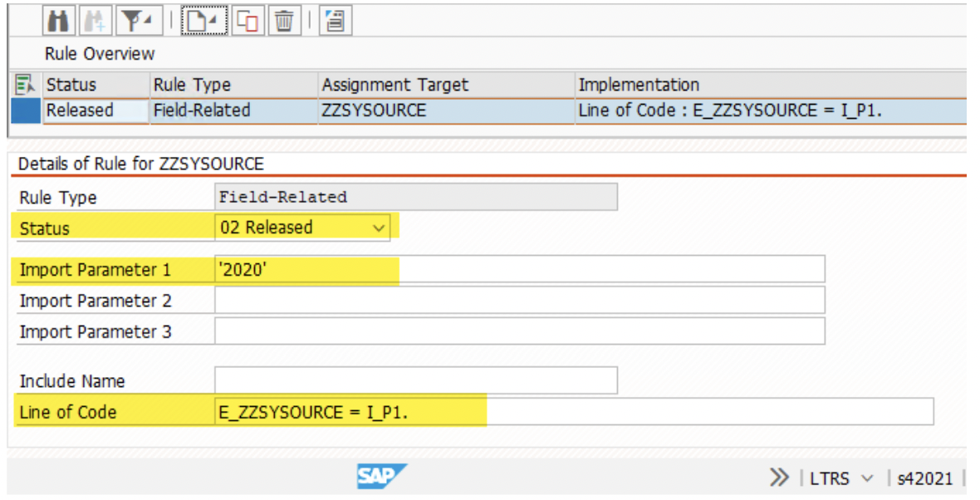
Task: Open the LTRS transaction dropdown arrow
Action: [867, 478]
